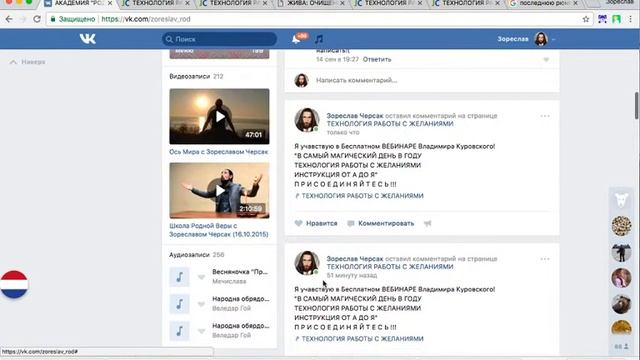Open the 'ТЕХНОЛОГИЯ РАБОТЫ С ЖЕЛАНИЯМИ' attachment link in the second post
Viewport: 640px width, 360px height.
tap(362, 339)
